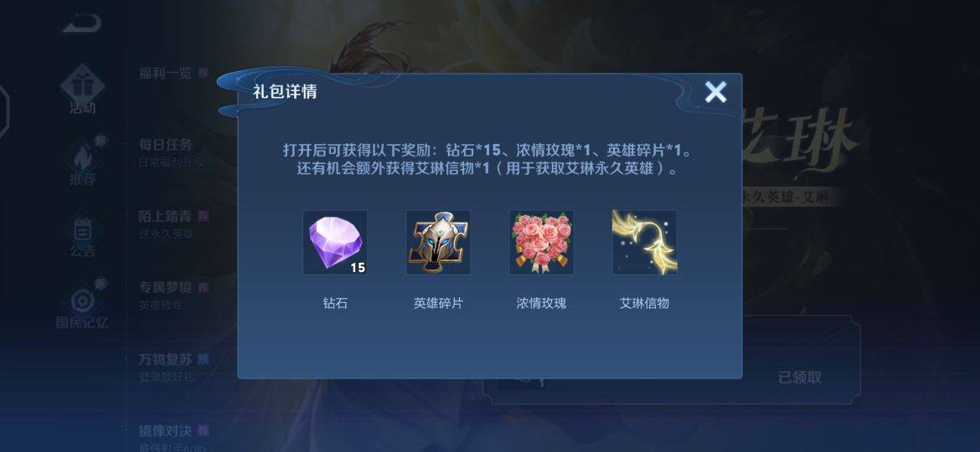
Task: Close the 礼包详情 dialog with the X
Action: click(715, 92)
